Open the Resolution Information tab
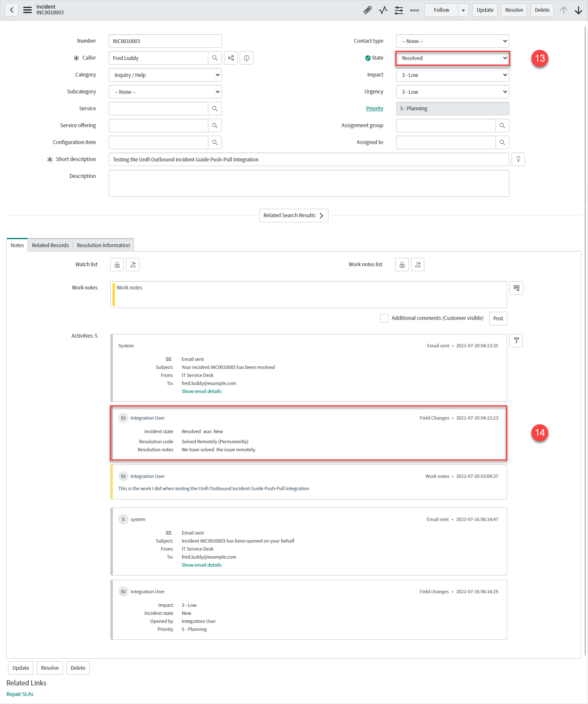This screenshot has width=588, height=704. [x=103, y=246]
